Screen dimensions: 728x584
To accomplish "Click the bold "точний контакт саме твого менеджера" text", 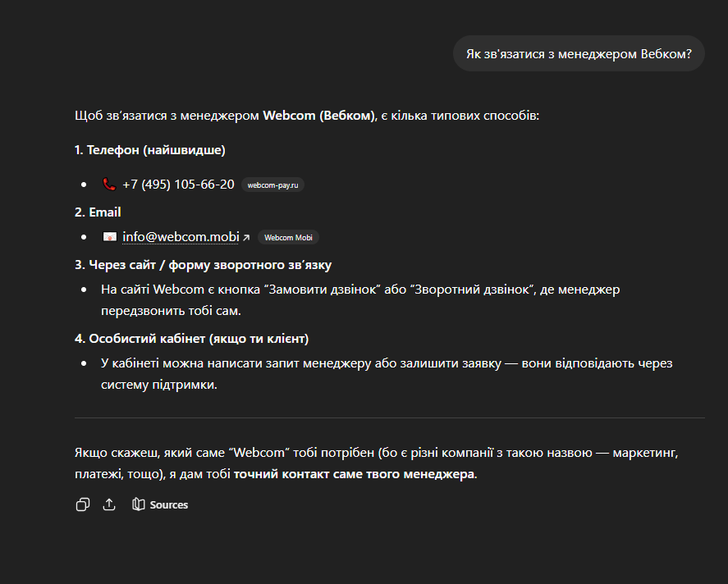I will [355, 474].
